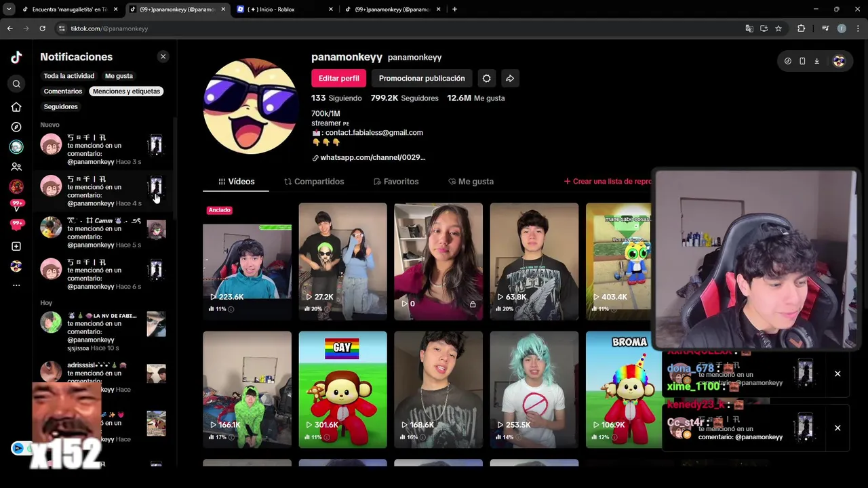Open the video with 168.6K views
This screenshot has height=488, width=868.
(x=438, y=390)
